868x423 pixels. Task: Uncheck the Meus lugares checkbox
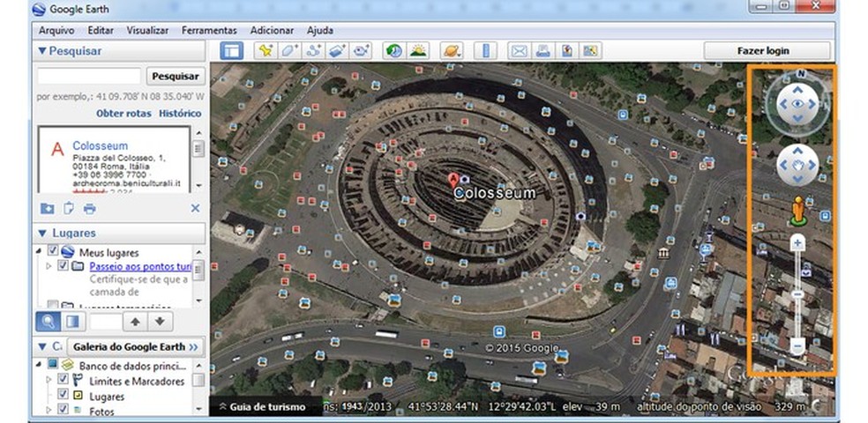[x=53, y=250]
